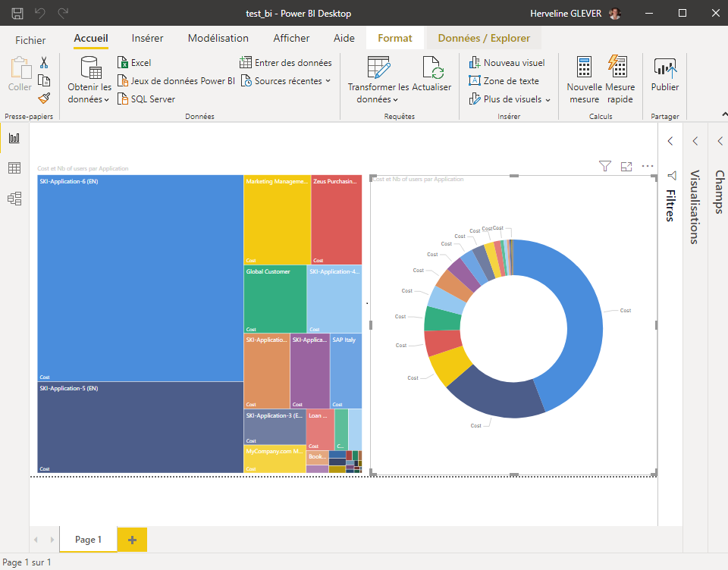This screenshot has width=728, height=570.
Task: Add a new page with plus button
Action: pyautogui.click(x=132, y=540)
